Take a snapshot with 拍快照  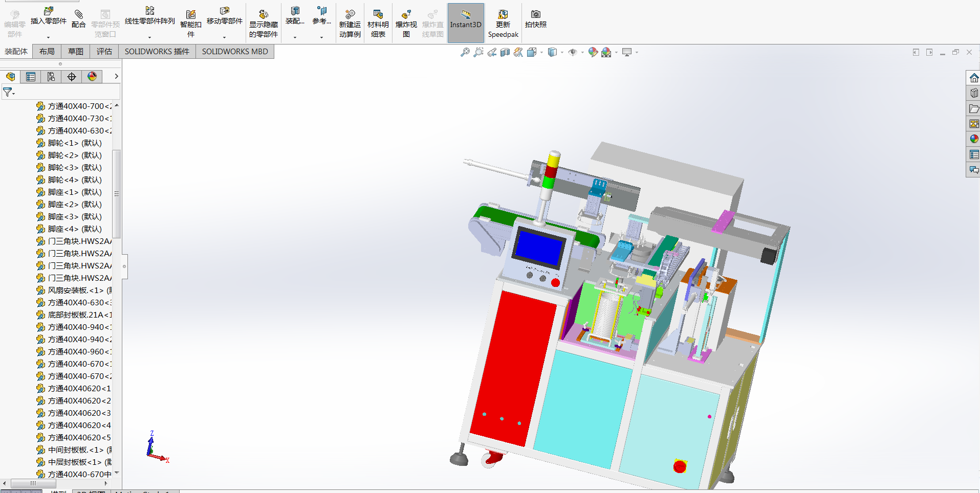point(535,19)
